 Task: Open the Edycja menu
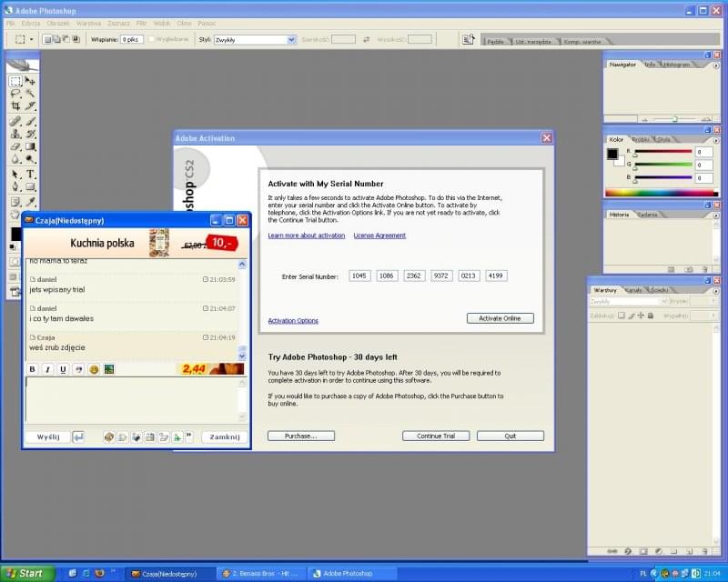tap(31, 24)
